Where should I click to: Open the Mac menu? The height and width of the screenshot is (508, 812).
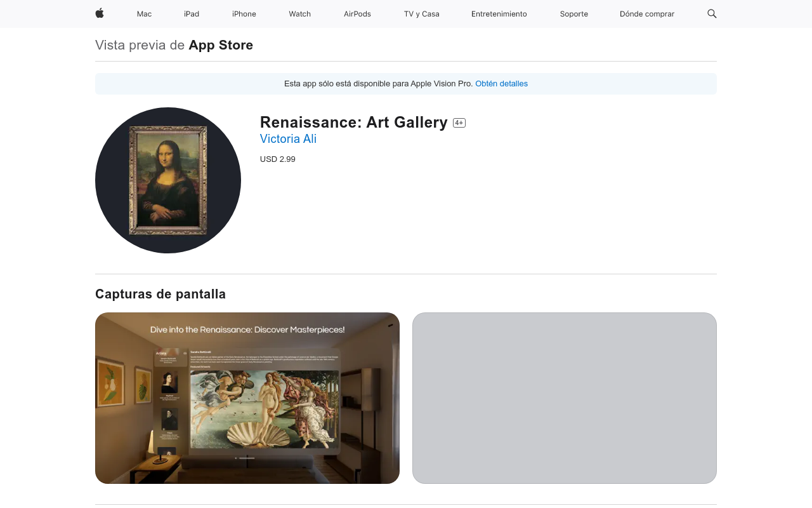point(144,14)
